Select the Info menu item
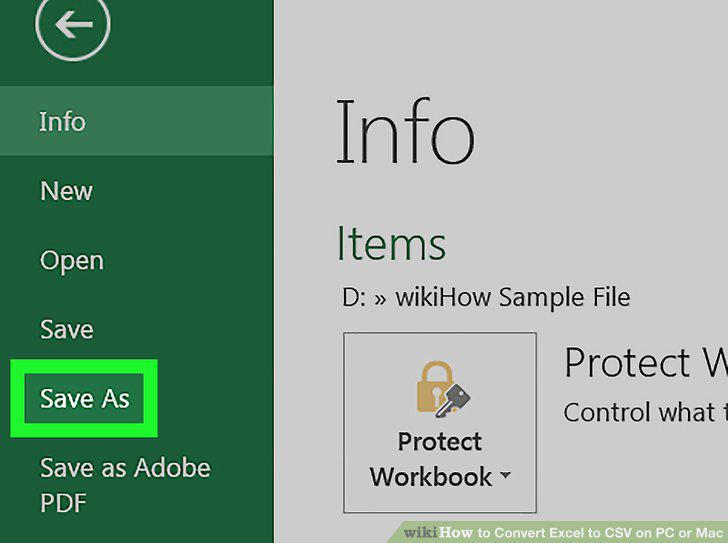Screen dimensions: 728x543 [136, 121]
